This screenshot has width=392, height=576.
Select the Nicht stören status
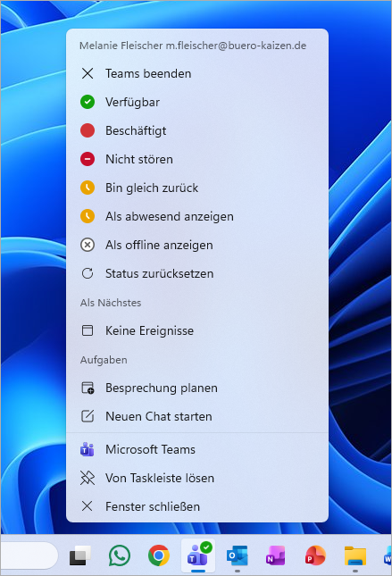(x=197, y=159)
